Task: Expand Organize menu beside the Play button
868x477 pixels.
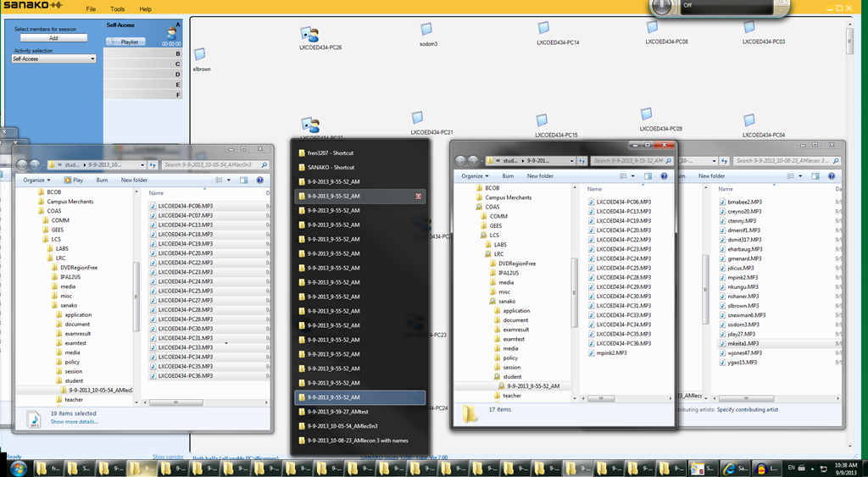Action: 36,180
